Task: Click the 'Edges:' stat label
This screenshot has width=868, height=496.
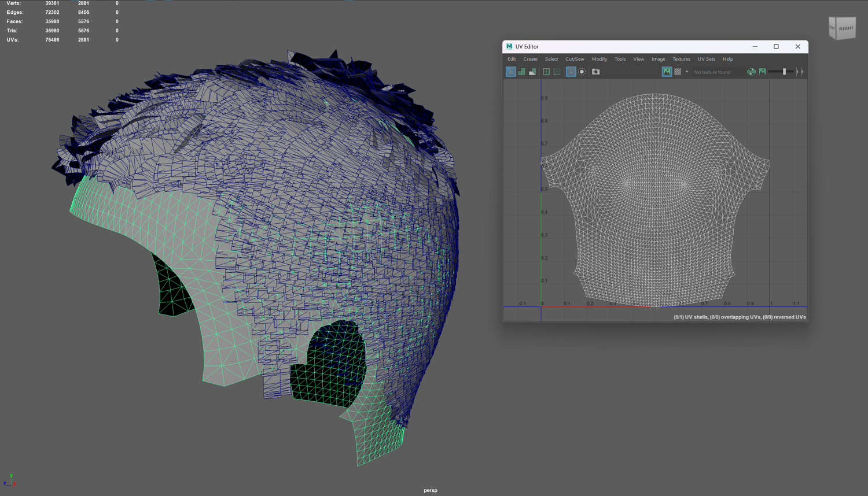Action: (x=15, y=12)
